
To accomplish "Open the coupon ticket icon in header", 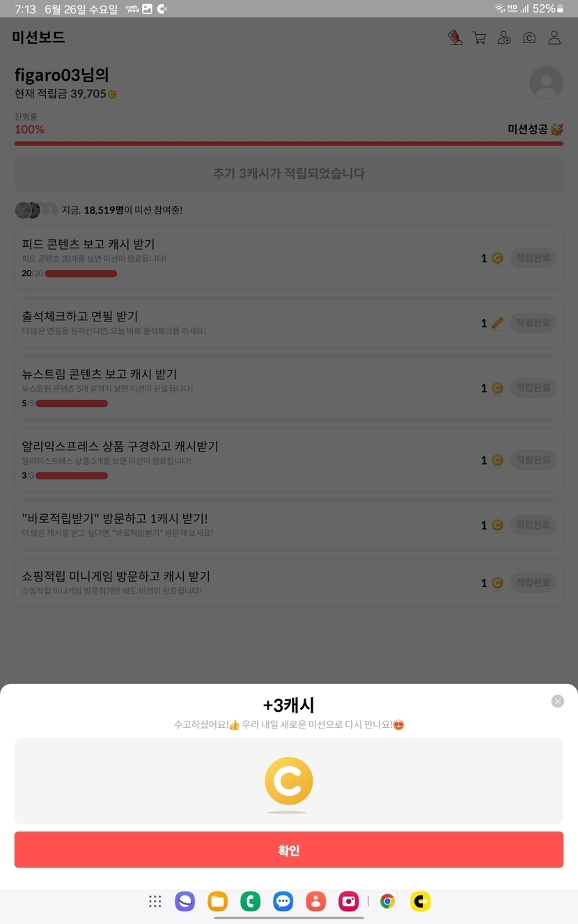I will point(455,38).
